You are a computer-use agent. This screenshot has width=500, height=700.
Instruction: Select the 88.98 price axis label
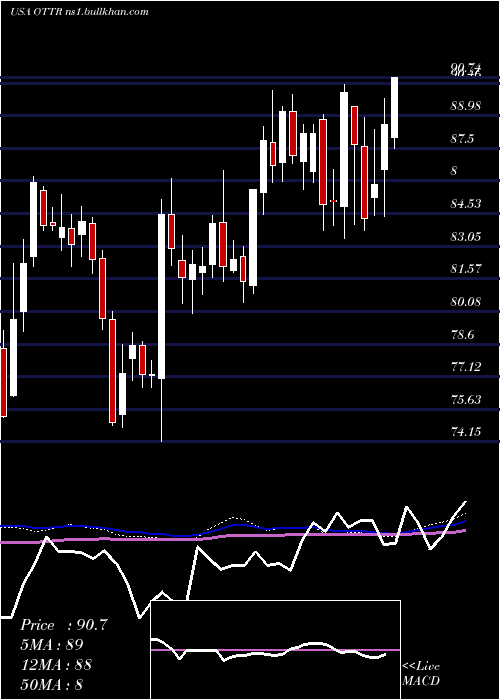(466, 106)
